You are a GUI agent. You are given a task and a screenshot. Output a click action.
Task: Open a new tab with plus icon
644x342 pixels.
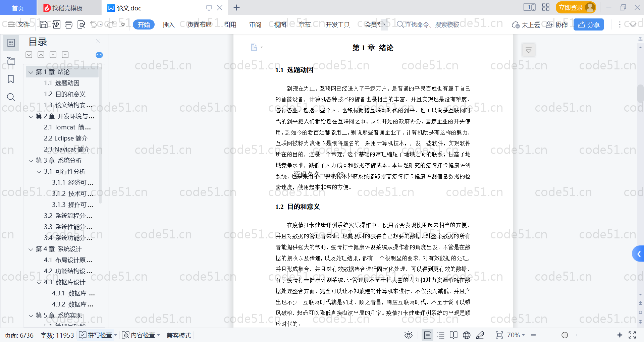pos(236,7)
